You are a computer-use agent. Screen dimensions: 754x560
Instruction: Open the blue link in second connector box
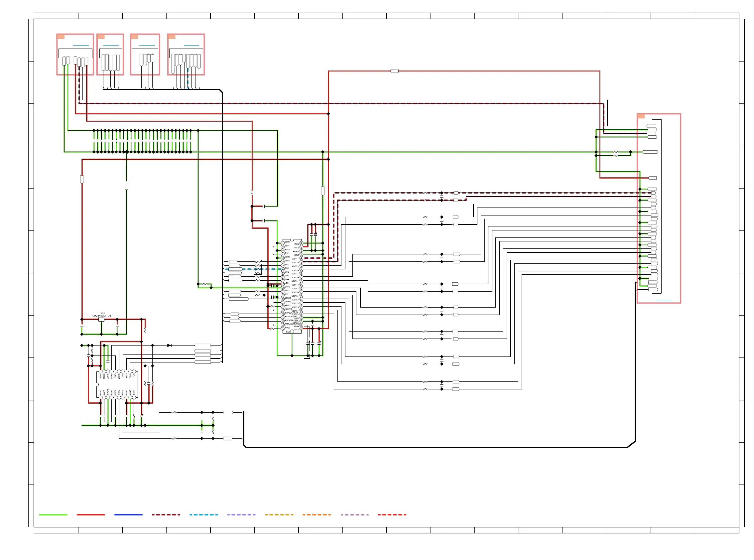coord(111,46)
